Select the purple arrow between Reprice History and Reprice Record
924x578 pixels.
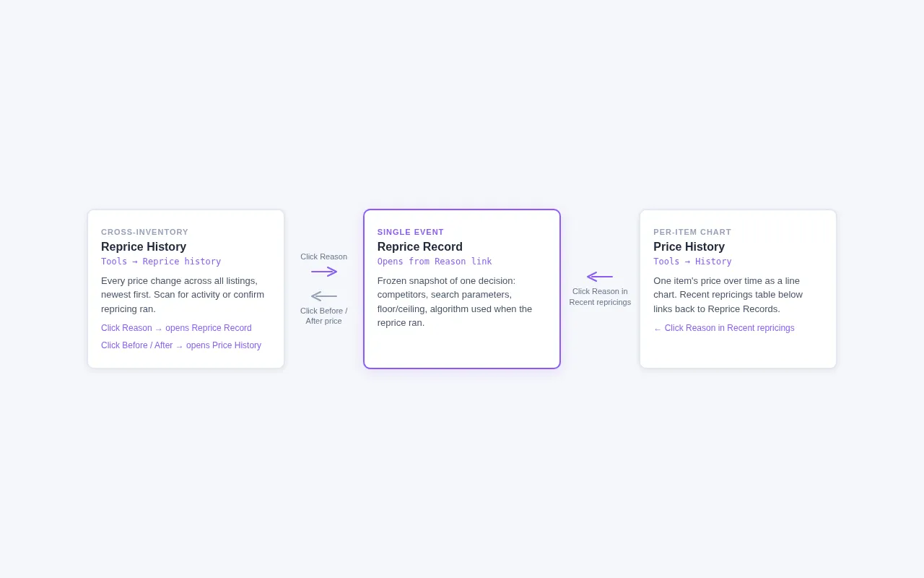(x=323, y=271)
